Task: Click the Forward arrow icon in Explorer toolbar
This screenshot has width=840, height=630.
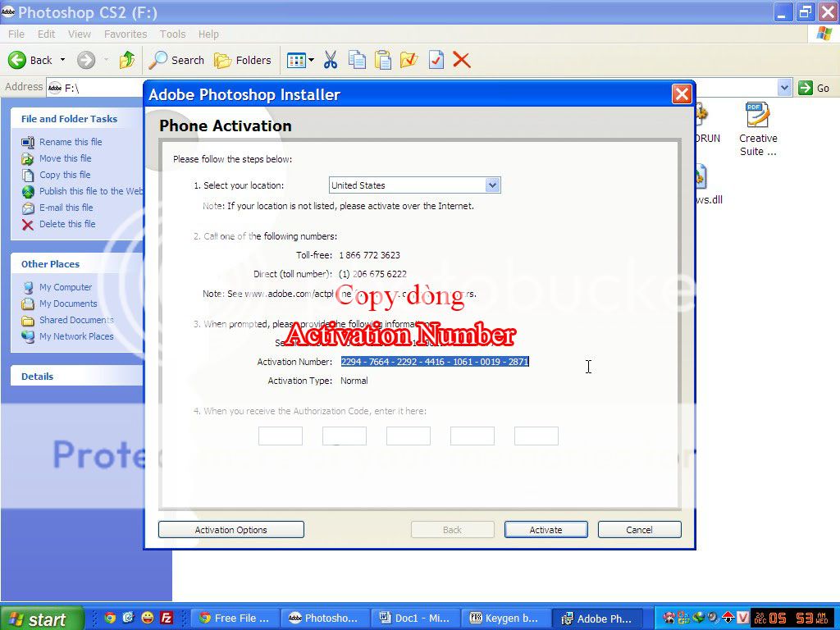Action: coord(85,60)
